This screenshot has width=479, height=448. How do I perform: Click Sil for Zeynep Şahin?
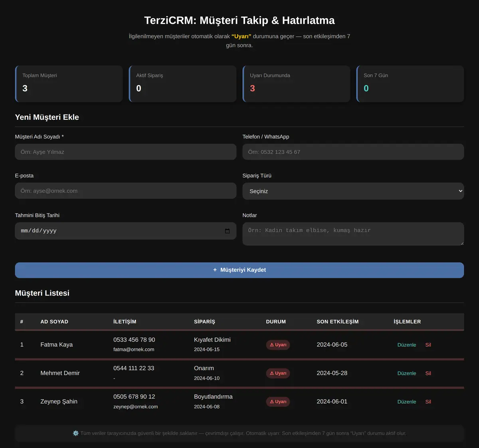pyautogui.click(x=428, y=402)
